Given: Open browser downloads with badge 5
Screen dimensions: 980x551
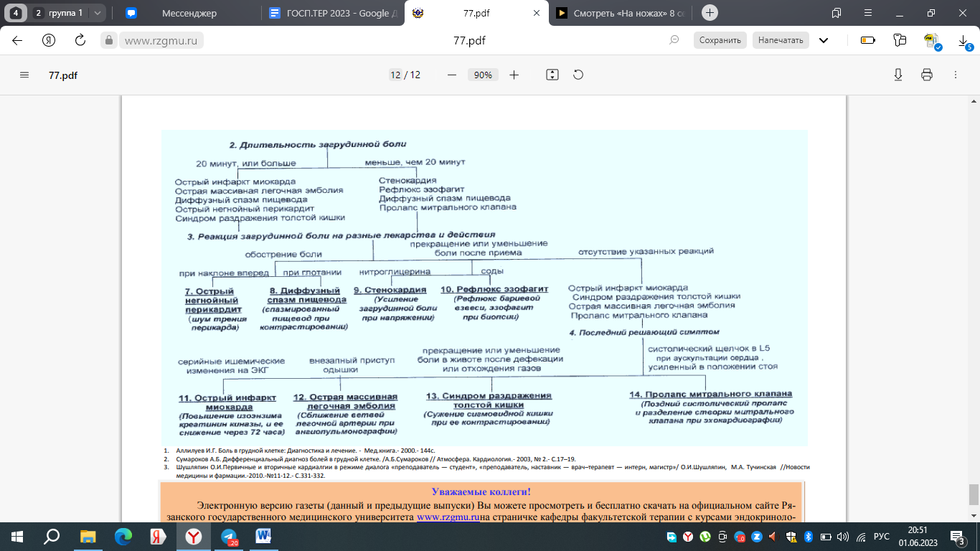Looking at the screenshot, I should pyautogui.click(x=964, y=42).
